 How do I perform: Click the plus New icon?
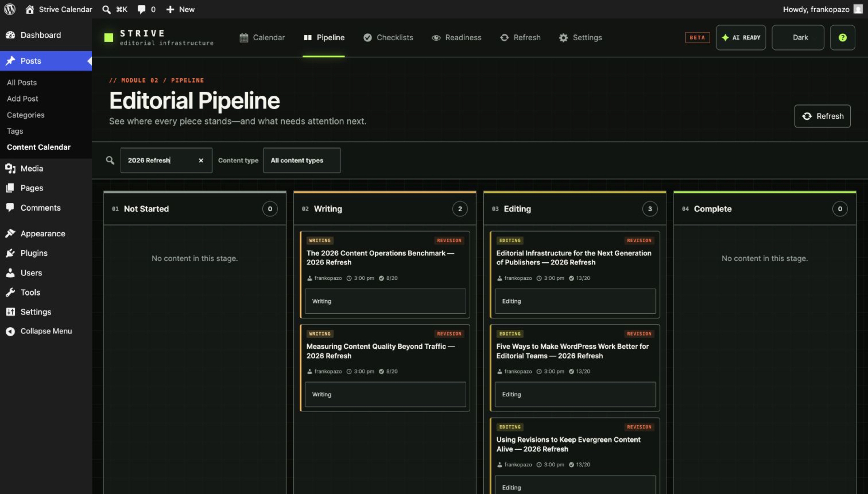170,9
